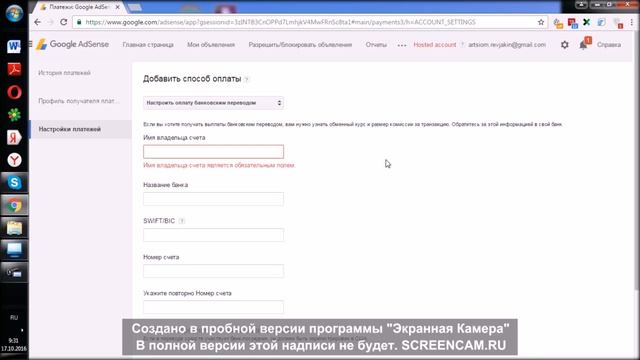Image resolution: width=640 pixels, height=360 pixels.
Task: Launch Microsoft Word from the taskbar
Action: [14, 46]
